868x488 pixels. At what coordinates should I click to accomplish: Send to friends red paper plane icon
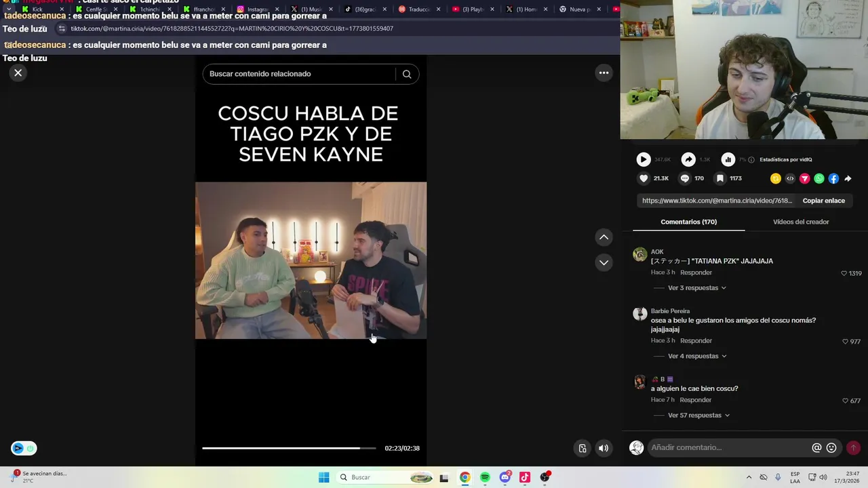[805, 179]
